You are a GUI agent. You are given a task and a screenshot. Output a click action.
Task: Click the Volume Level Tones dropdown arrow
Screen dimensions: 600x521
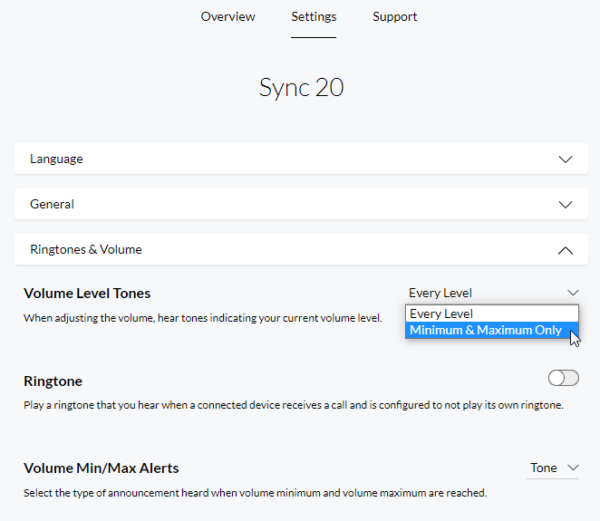573,293
